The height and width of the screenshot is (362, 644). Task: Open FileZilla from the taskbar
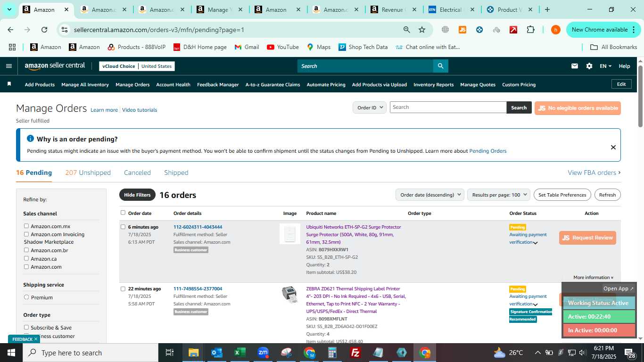(x=355, y=353)
